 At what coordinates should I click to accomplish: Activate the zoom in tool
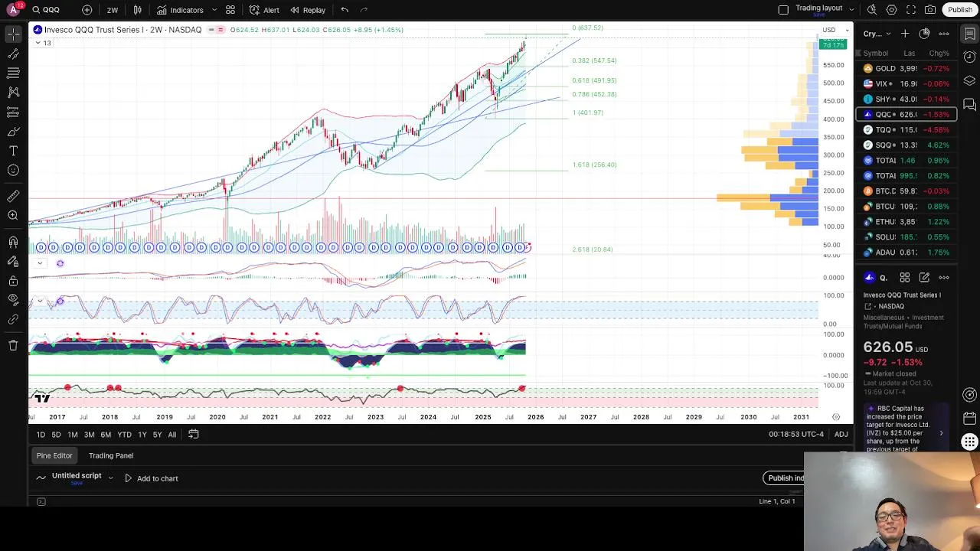pos(13,216)
